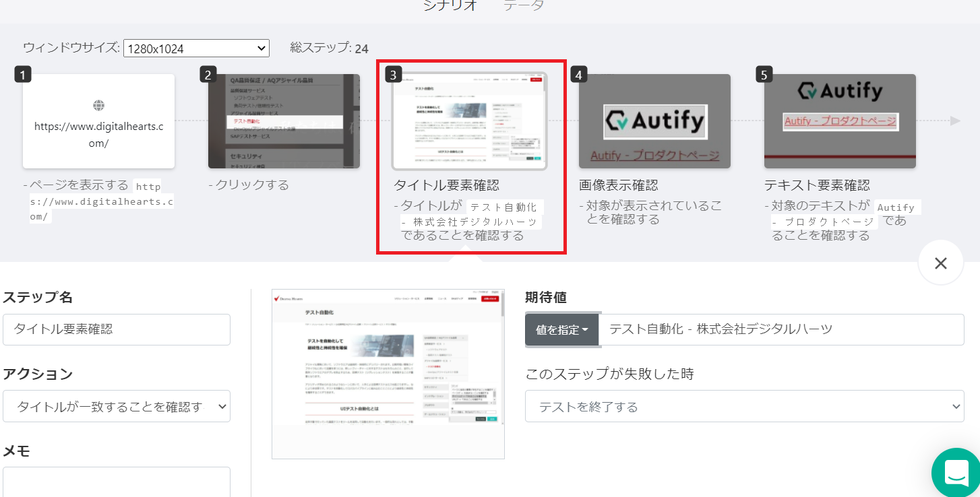Open the chat support bubble icon
Image resolution: width=980 pixels, height=497 pixels.
coord(957,472)
